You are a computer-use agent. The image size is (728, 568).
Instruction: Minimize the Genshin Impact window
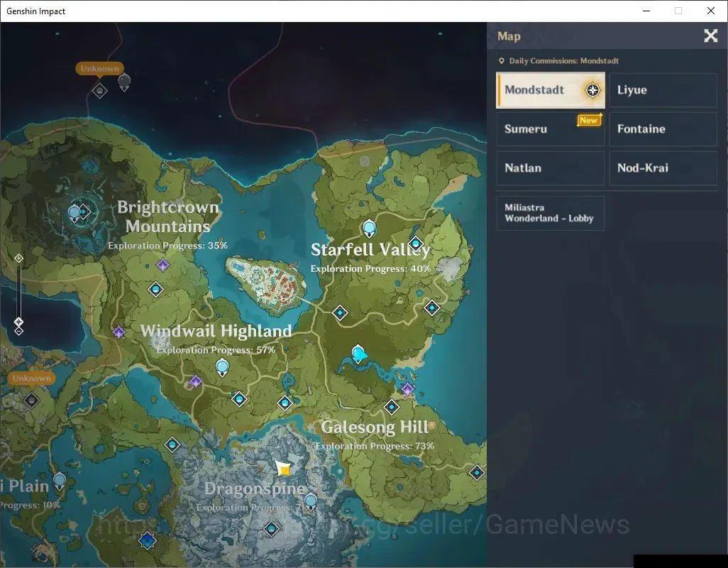point(646,11)
